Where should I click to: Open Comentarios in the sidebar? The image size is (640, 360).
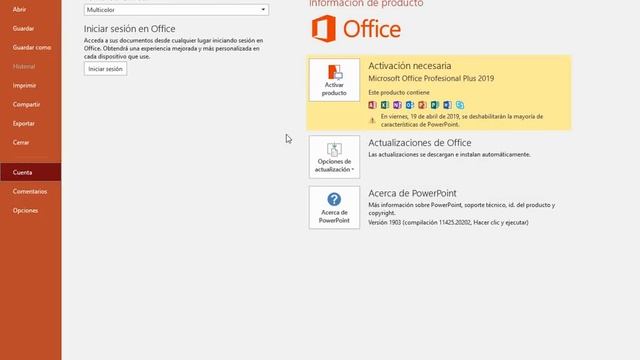(x=30, y=191)
